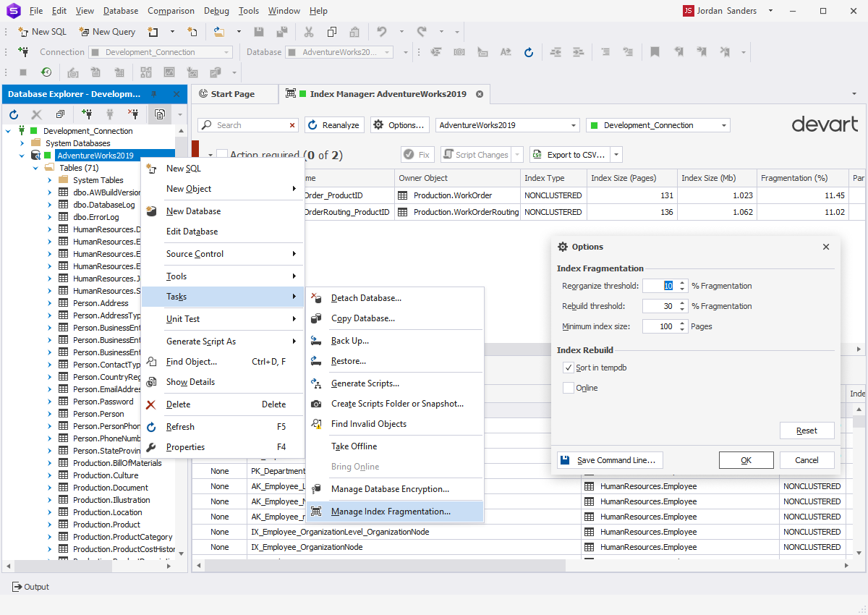Click the Cut icon on the main toolbar
Screen dimensions: 868x615
point(309,31)
